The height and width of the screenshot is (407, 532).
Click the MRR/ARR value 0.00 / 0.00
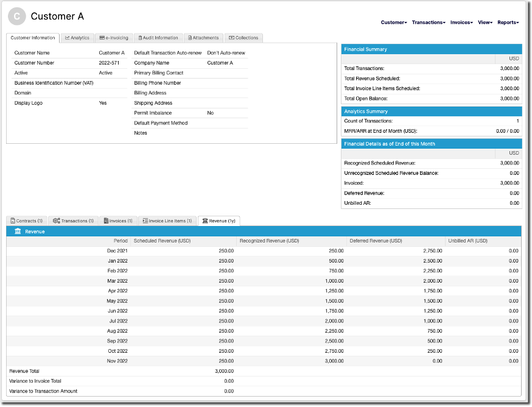(x=507, y=131)
